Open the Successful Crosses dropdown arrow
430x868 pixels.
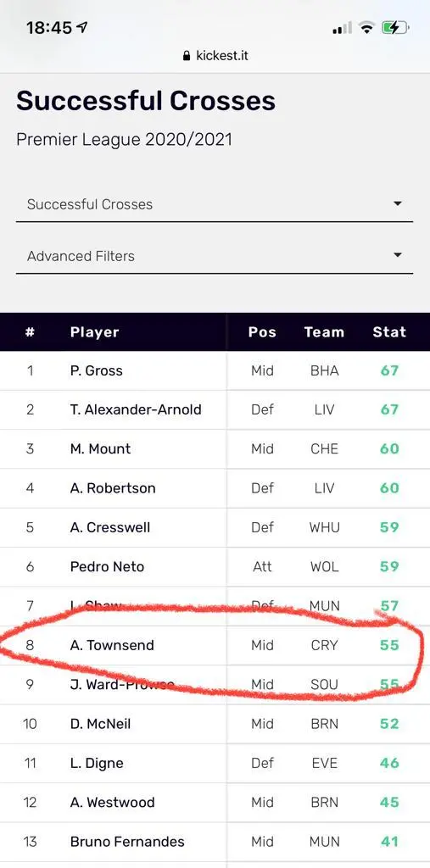tap(397, 203)
